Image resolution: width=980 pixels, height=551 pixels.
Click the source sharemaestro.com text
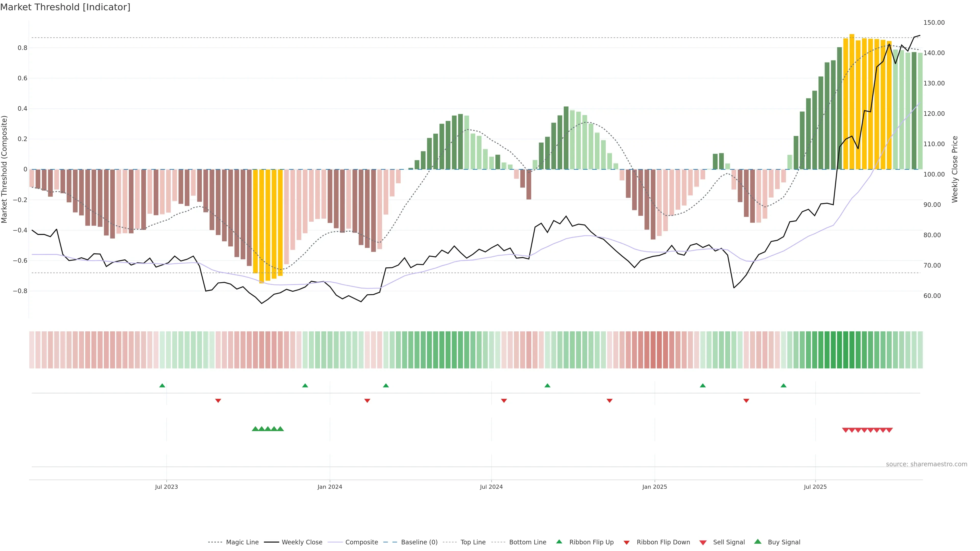click(926, 464)
